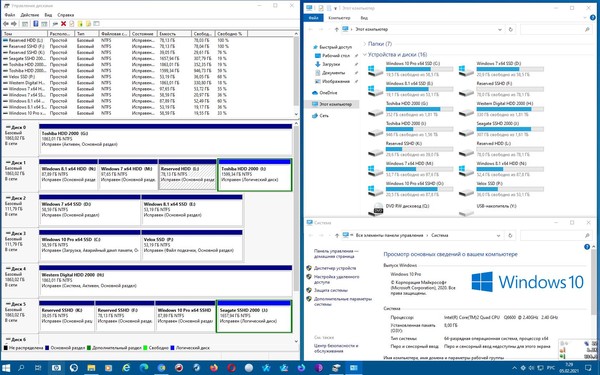The height and width of the screenshot is (375, 600).
Task: Open the Explorer address bar dropdown arrow
Action: click(500, 29)
